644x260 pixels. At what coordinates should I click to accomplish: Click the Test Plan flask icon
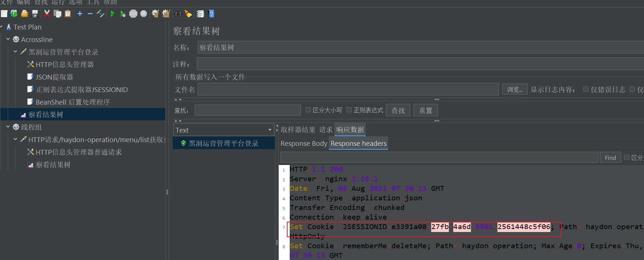(x=8, y=27)
